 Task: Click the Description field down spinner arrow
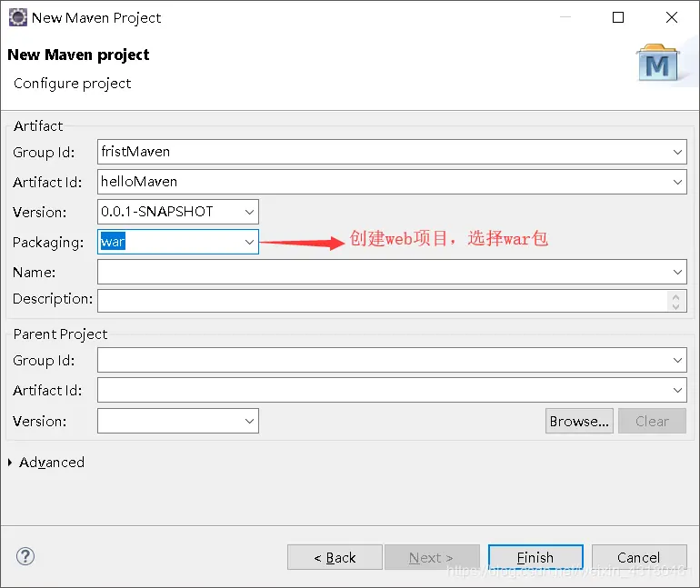(675, 306)
